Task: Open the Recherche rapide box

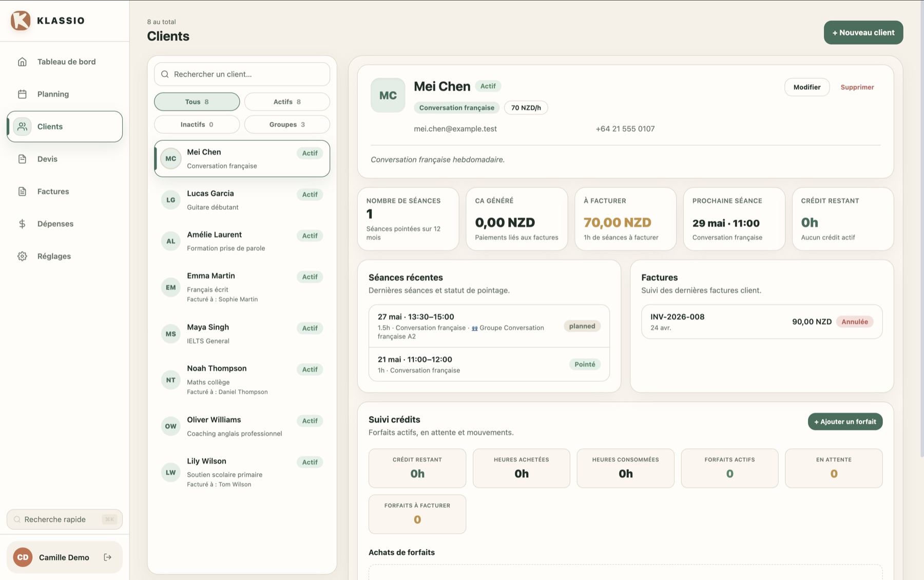Action: click(x=65, y=519)
